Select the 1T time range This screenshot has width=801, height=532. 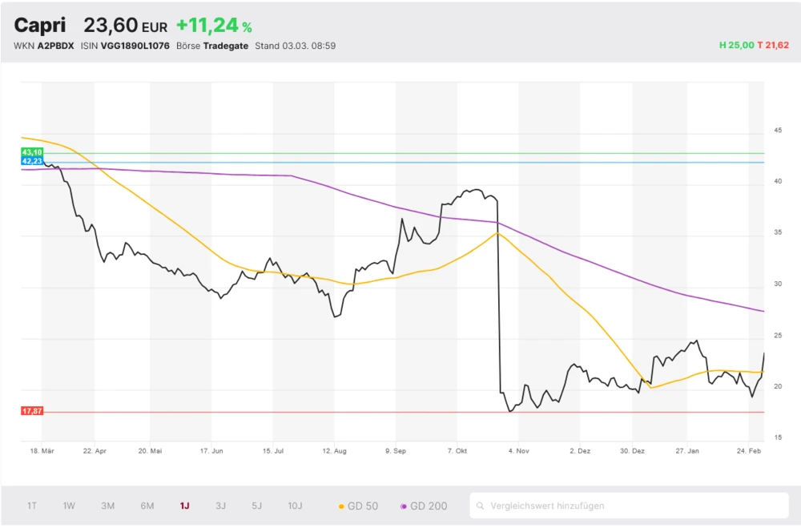coord(32,506)
